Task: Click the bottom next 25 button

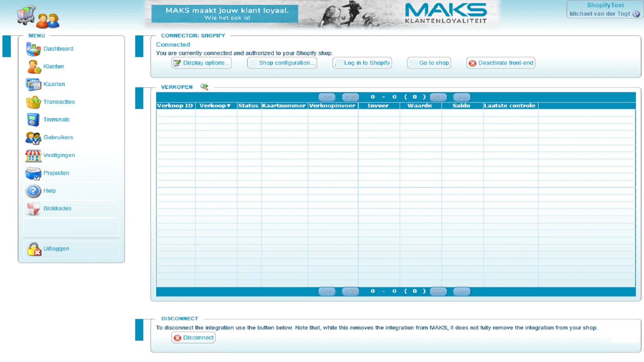Action: (x=438, y=291)
